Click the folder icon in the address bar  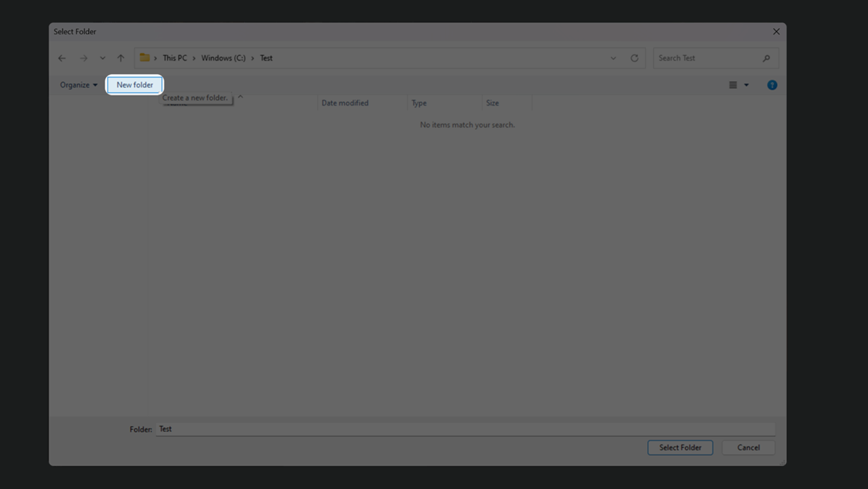(x=145, y=58)
